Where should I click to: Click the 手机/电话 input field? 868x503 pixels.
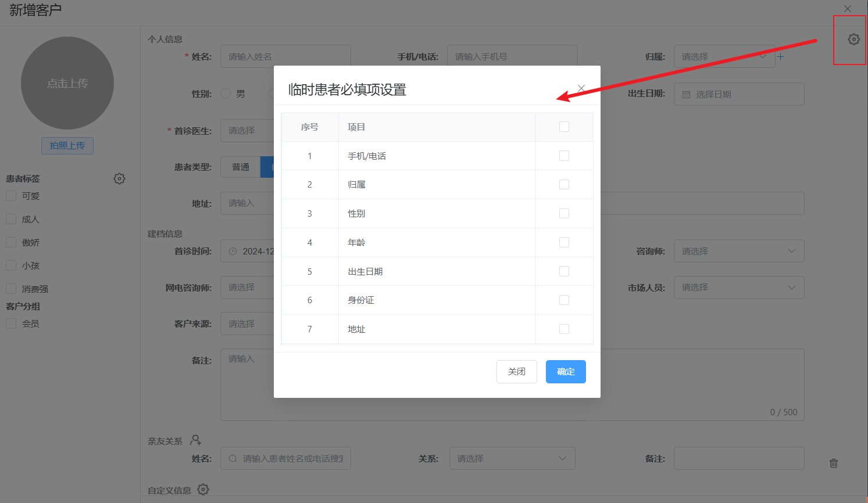[x=512, y=57]
